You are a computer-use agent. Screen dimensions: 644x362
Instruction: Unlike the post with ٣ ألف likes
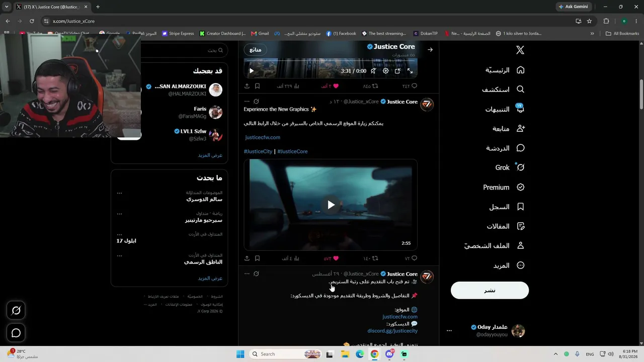coord(330,86)
